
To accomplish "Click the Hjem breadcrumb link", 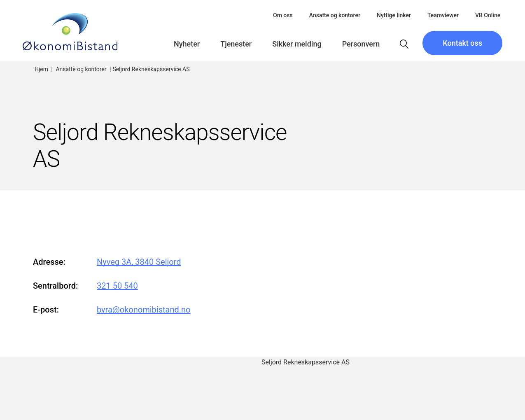I will [41, 69].
